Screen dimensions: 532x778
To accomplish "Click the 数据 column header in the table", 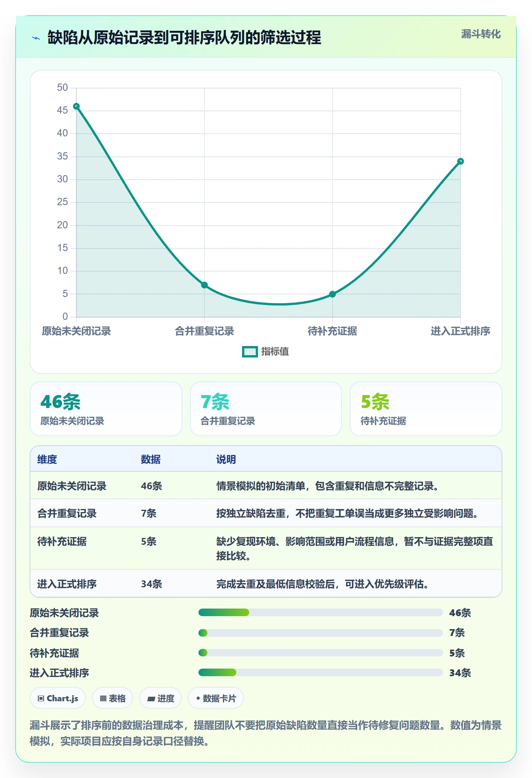I will (x=151, y=459).
